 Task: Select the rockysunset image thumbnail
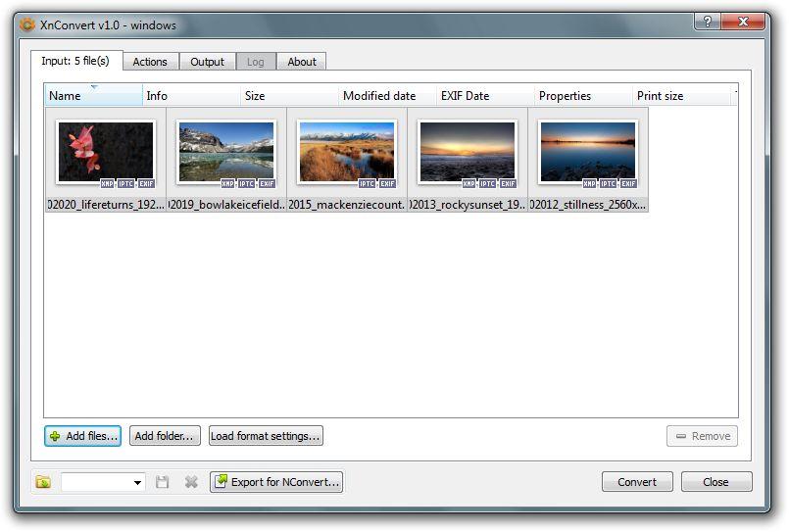coord(468,151)
